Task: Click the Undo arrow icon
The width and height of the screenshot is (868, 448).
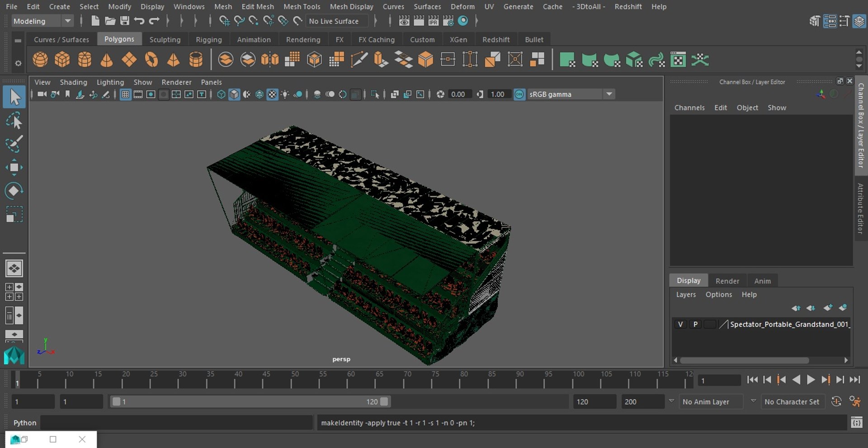Action: [139, 21]
